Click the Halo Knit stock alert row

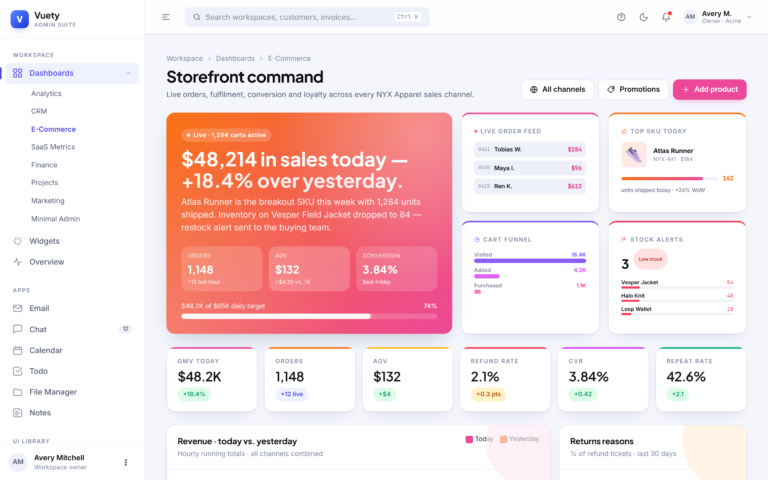point(677,297)
